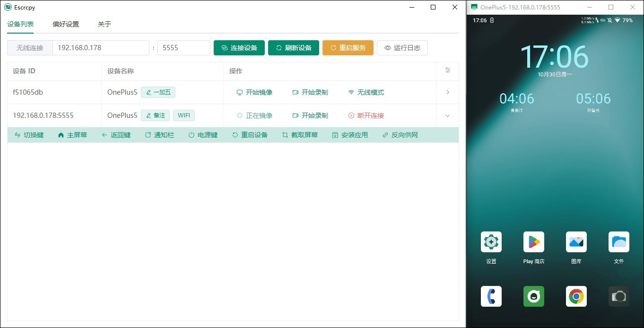Open the table column settings icon
Image resolution: width=644 pixels, height=328 pixels.
coord(447,70)
